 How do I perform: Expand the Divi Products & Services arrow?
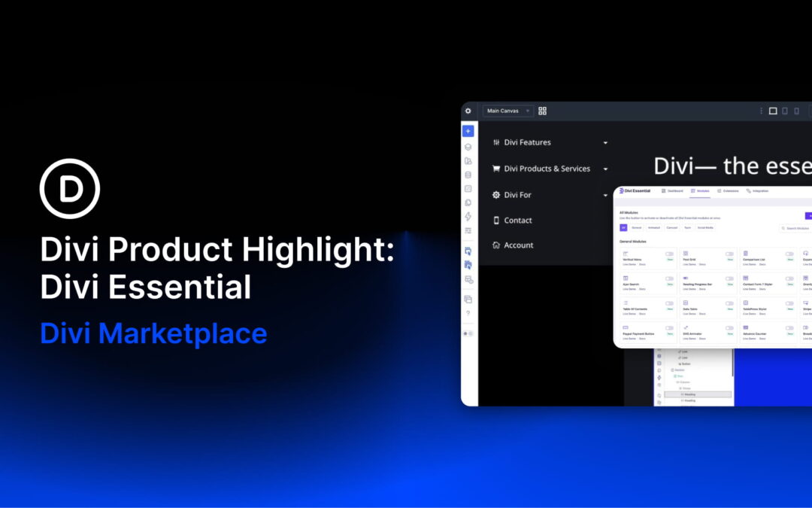point(605,169)
